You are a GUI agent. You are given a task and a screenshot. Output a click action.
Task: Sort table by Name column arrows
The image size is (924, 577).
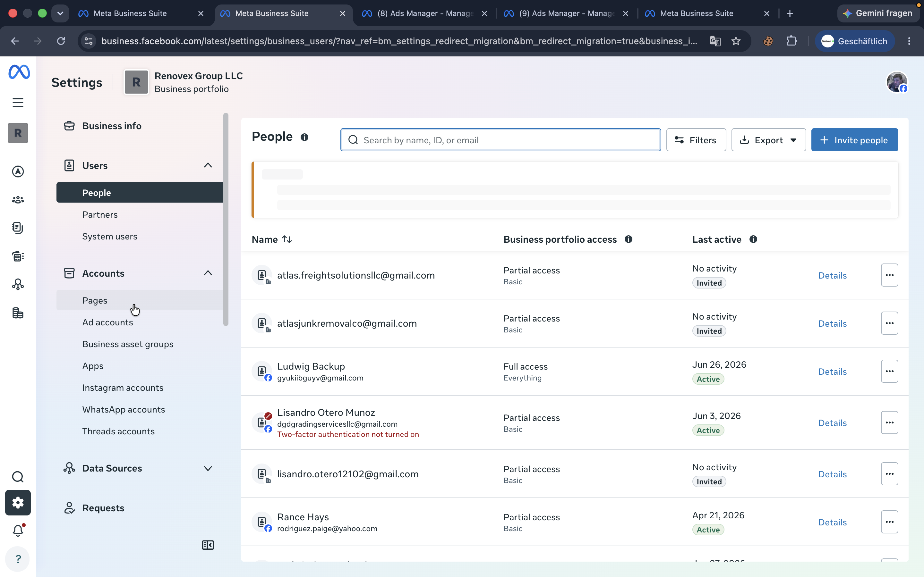[287, 239]
